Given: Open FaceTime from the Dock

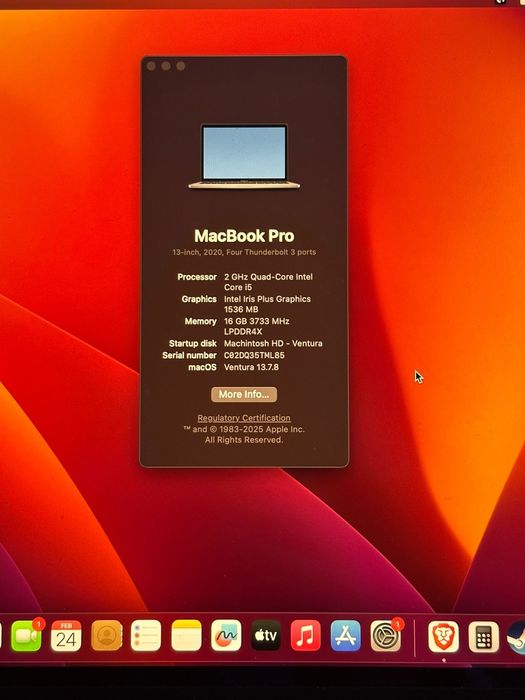Looking at the screenshot, I should click(x=26, y=636).
